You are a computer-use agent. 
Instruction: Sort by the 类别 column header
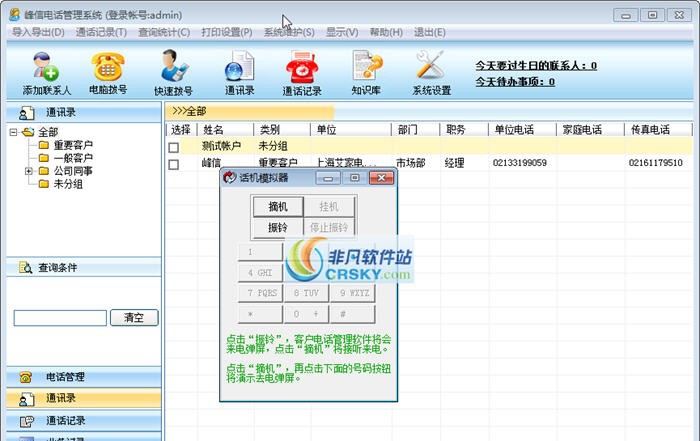click(x=282, y=130)
